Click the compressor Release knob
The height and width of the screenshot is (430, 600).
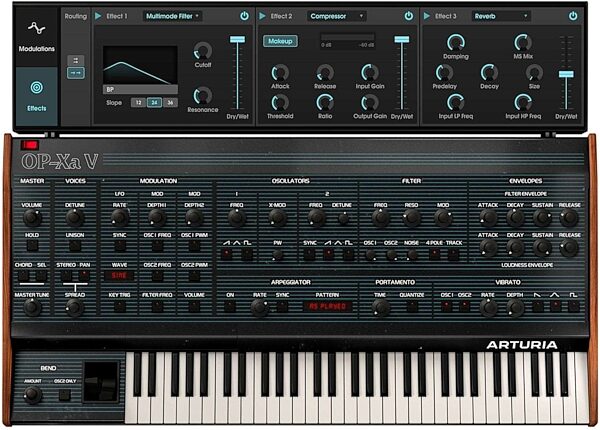tap(325, 73)
